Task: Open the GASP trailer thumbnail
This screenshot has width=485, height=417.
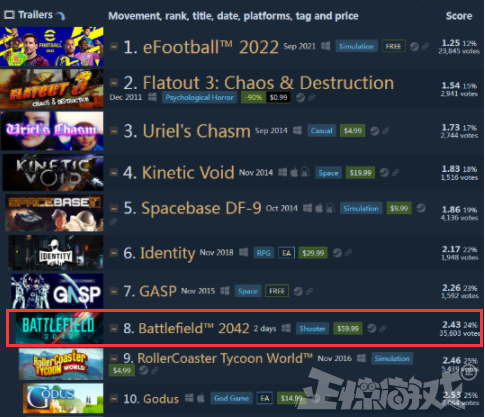Action: pos(57,291)
